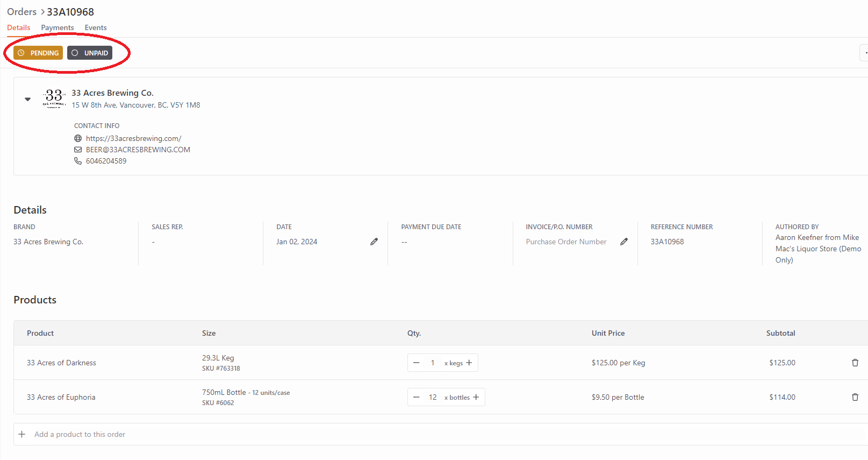Click the 33 Acres of Euphoria product name
Viewport: 868px width, 460px height.
pyautogui.click(x=61, y=397)
